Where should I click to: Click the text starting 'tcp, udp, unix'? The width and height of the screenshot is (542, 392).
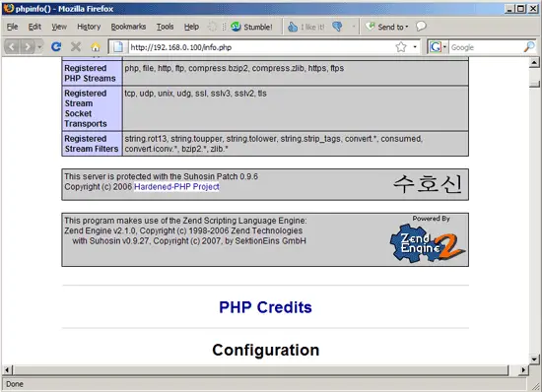[196, 94]
